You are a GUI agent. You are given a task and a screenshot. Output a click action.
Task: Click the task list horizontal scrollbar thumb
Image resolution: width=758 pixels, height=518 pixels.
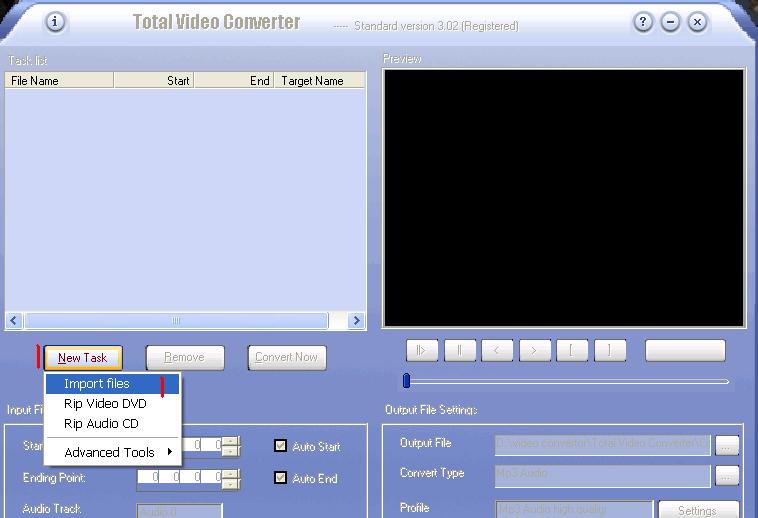pos(176,320)
